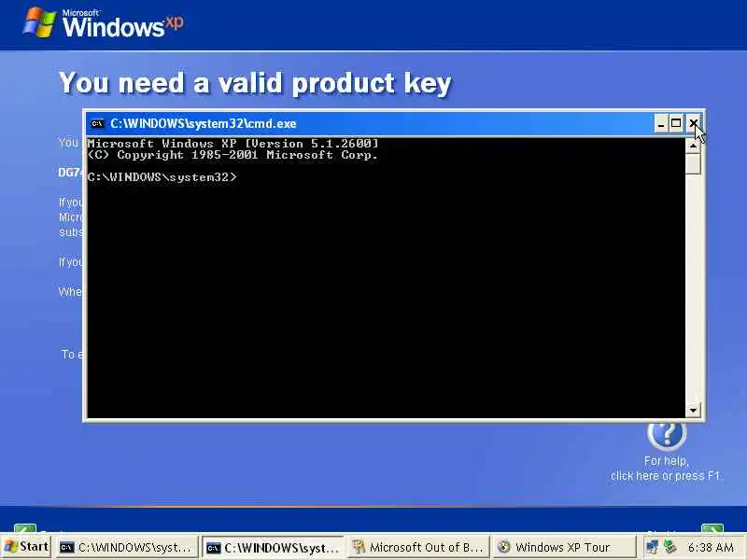Click the 6:38 AM clock
Screen dimensions: 747x560
(x=711, y=547)
